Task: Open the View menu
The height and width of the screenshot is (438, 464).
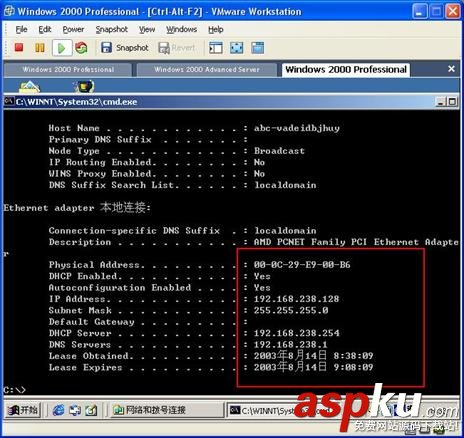Action: pyautogui.click(x=147, y=29)
